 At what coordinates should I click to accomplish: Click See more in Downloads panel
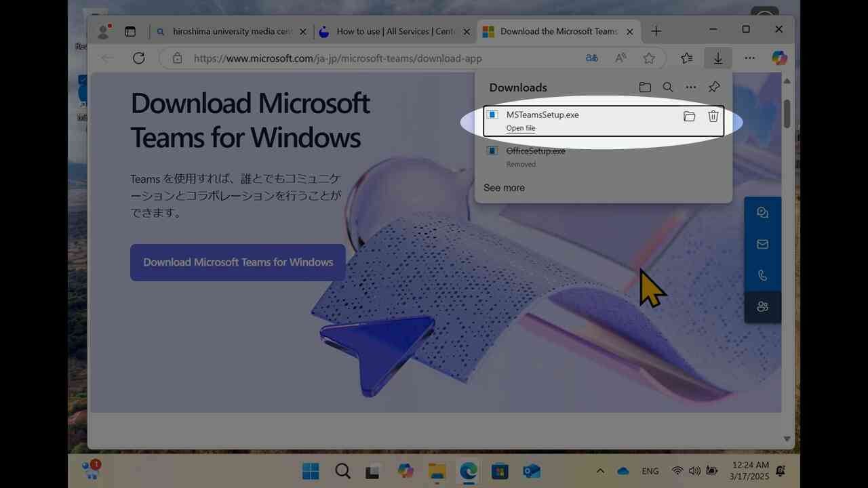[504, 188]
